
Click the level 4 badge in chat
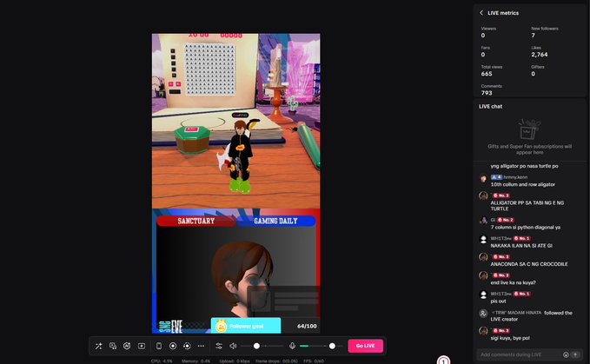[x=496, y=177]
